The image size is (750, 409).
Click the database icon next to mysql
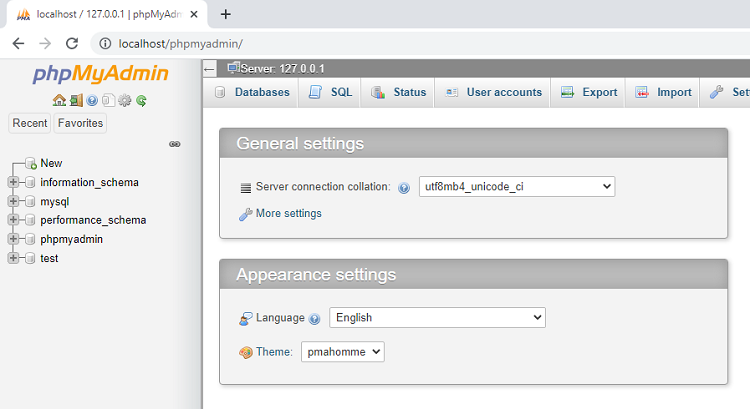30,201
